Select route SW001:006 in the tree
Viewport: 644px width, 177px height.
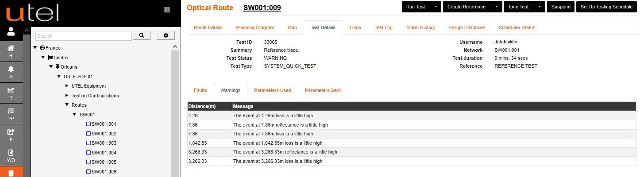(x=104, y=172)
